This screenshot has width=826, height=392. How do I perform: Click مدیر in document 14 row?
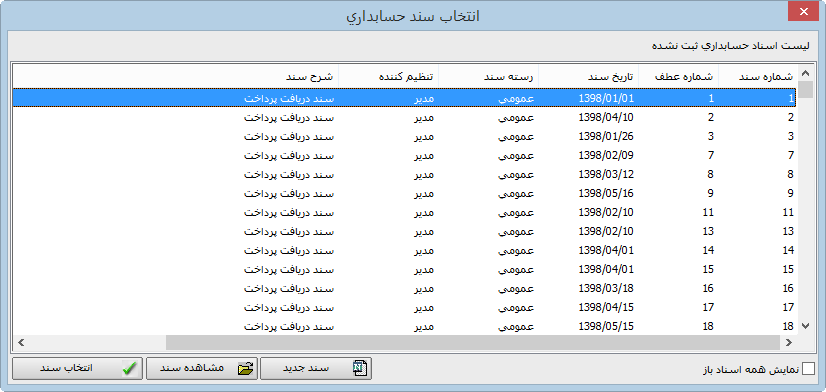tap(423, 250)
